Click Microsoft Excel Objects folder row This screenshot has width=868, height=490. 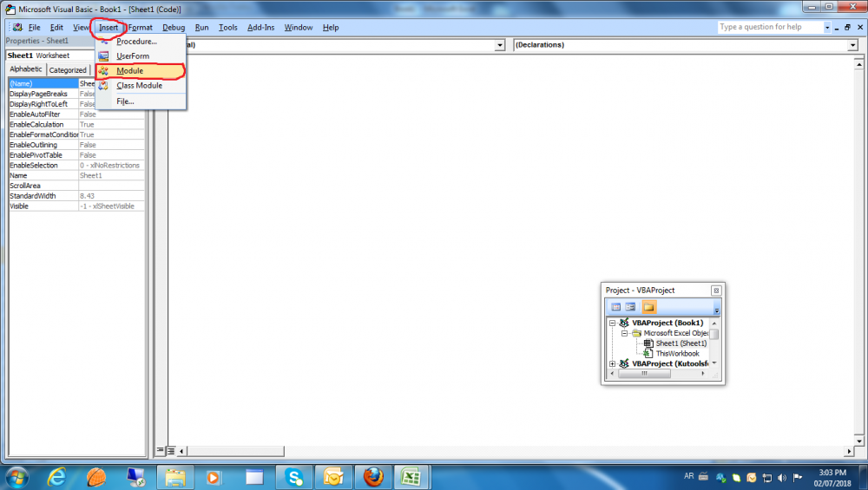point(675,334)
